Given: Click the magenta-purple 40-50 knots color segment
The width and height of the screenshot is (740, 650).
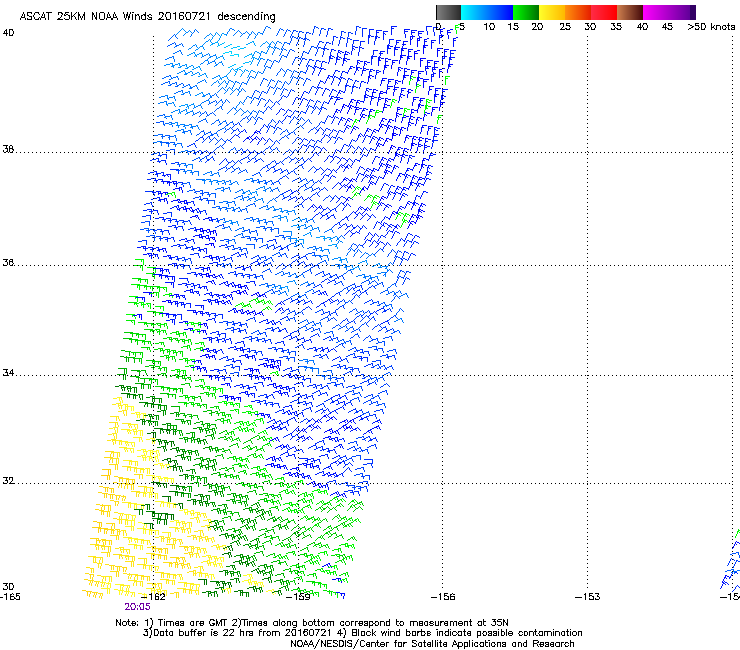Looking at the screenshot, I should point(669,12).
